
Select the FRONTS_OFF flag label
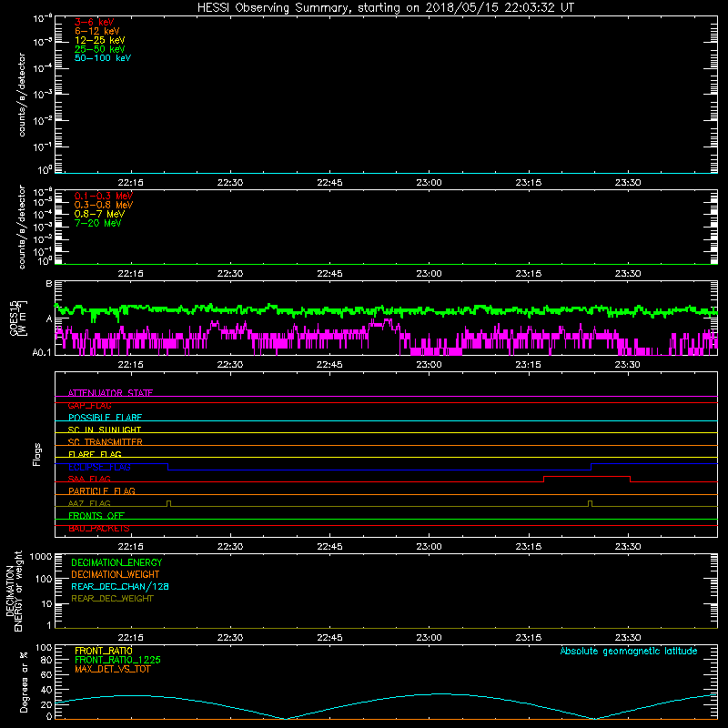coord(96,515)
